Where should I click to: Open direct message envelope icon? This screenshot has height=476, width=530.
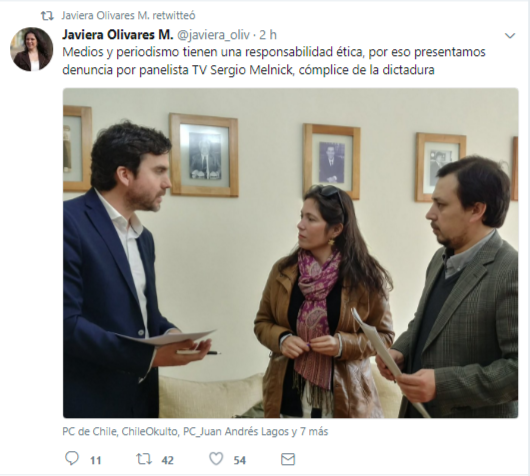[x=288, y=459]
